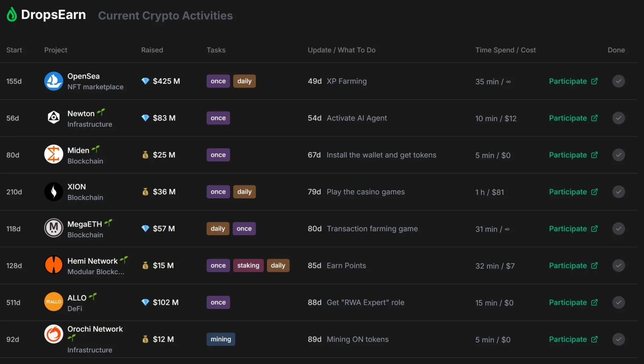Click the 'Get "RWA Expert" role' text
Image resolution: width=644 pixels, height=364 pixels.
(365, 303)
